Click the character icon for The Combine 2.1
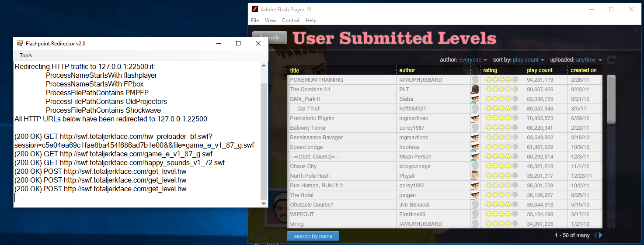This screenshot has height=245, width=644. (475, 90)
